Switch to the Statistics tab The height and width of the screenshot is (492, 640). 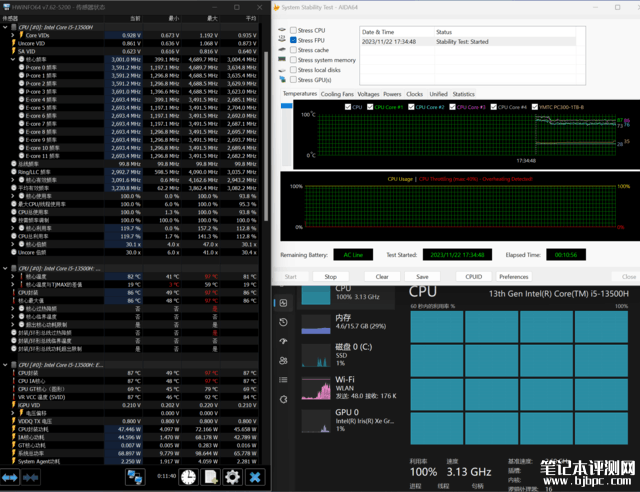464,94
